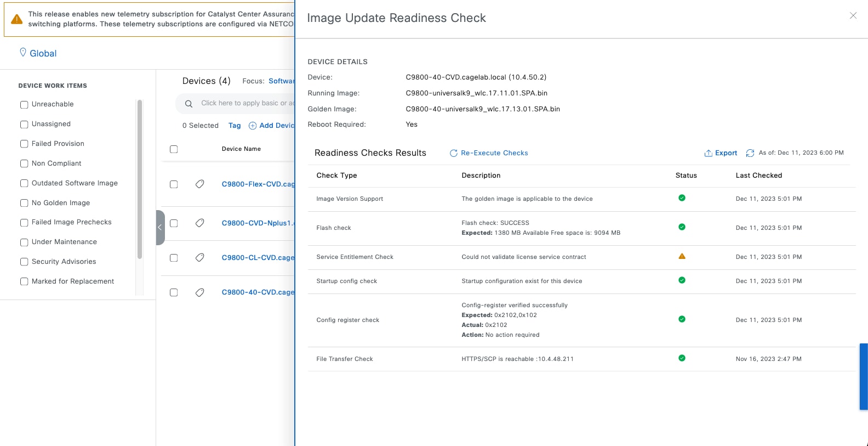Enable the Outdated Software Image filter

click(x=24, y=183)
